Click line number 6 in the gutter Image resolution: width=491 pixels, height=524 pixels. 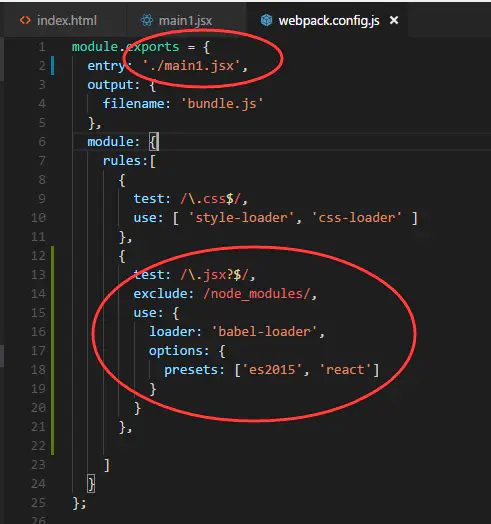(x=42, y=142)
